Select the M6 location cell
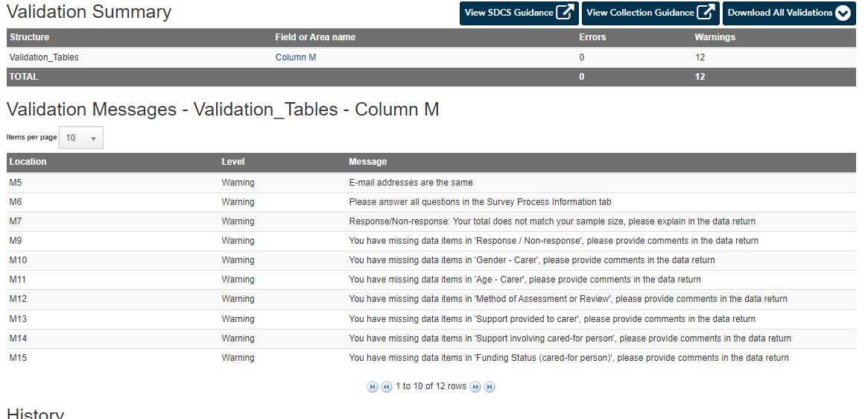Screen dimensions: 868x419 pos(16,202)
